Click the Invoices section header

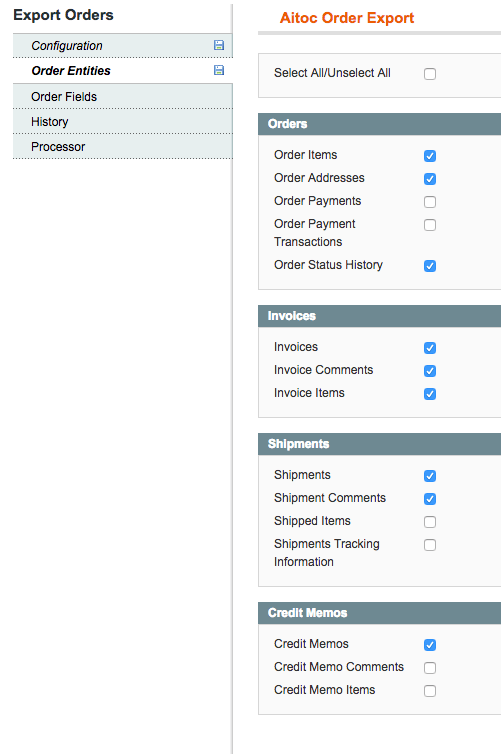(379, 316)
